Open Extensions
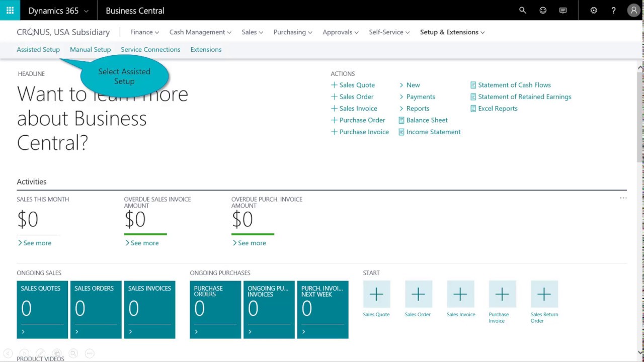 [x=206, y=49]
